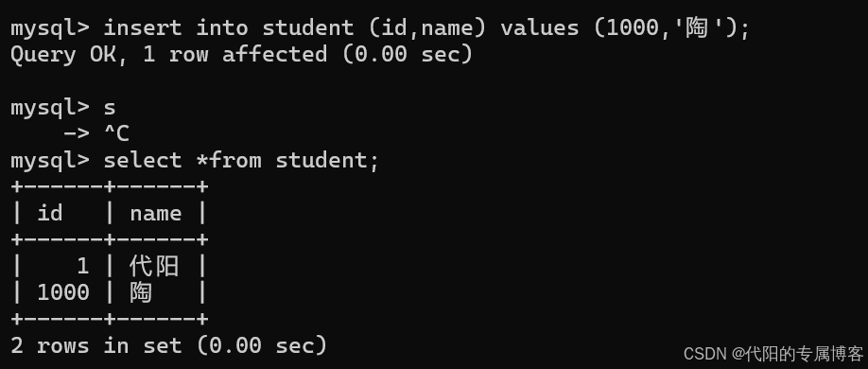This screenshot has width=868, height=369.
Task: Click the id value 1 cell
Action: (82, 267)
